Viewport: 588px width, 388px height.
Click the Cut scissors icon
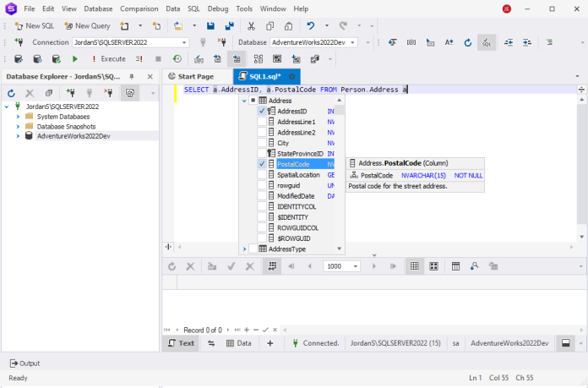[x=251, y=25]
